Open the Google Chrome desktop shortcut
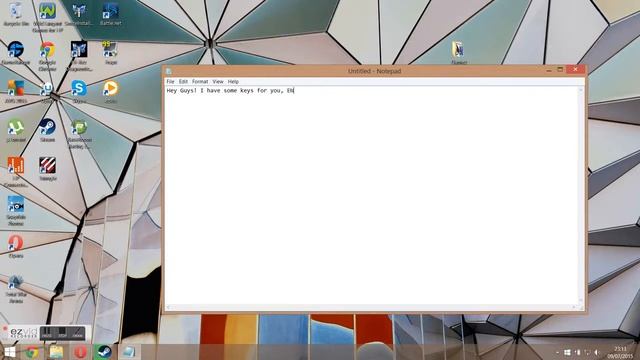The width and height of the screenshot is (640, 360). pyautogui.click(x=47, y=56)
